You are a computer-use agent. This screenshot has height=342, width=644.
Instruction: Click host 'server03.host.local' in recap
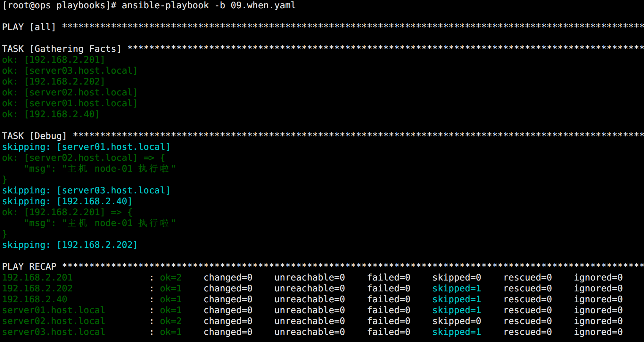[x=54, y=332]
